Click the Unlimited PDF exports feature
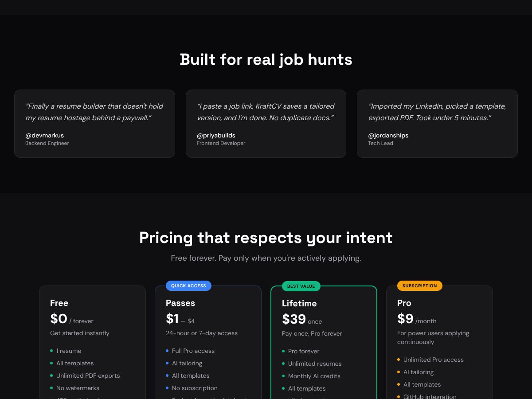This screenshot has width=532, height=399. [88, 376]
